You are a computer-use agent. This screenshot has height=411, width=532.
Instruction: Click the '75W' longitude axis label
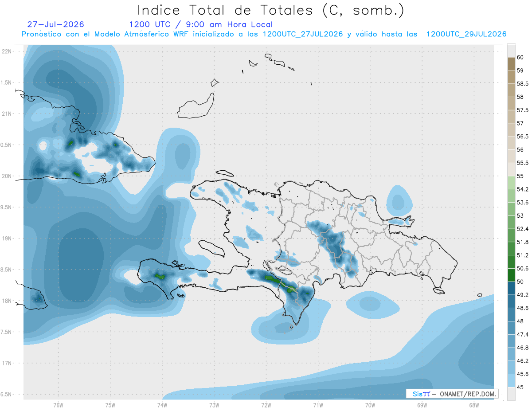click(x=110, y=405)
